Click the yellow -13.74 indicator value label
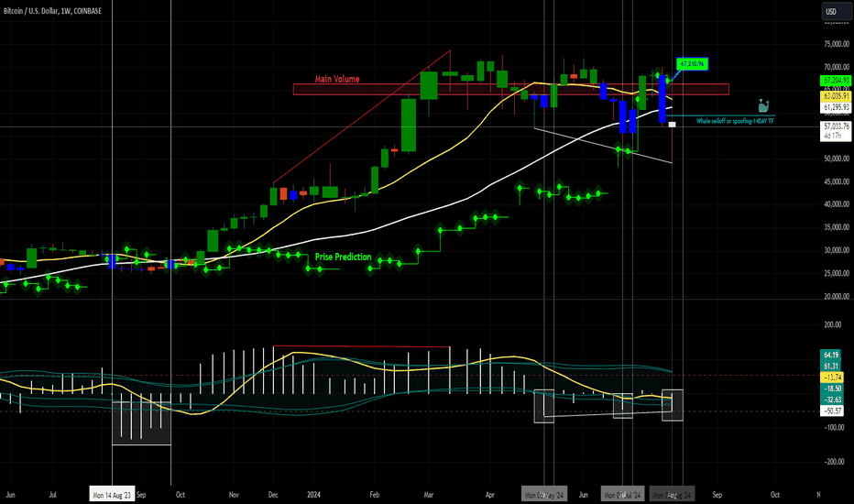Image resolution: width=854 pixels, height=504 pixels. 832,377
